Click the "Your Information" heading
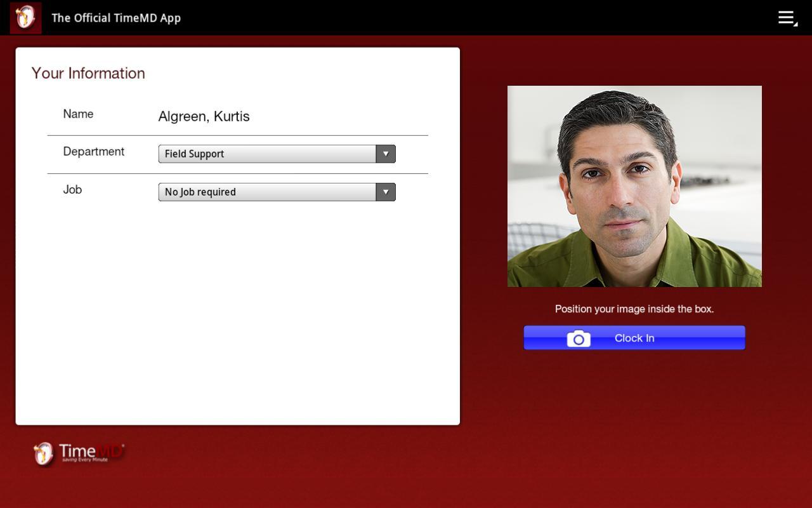This screenshot has height=508, width=812. coord(88,73)
